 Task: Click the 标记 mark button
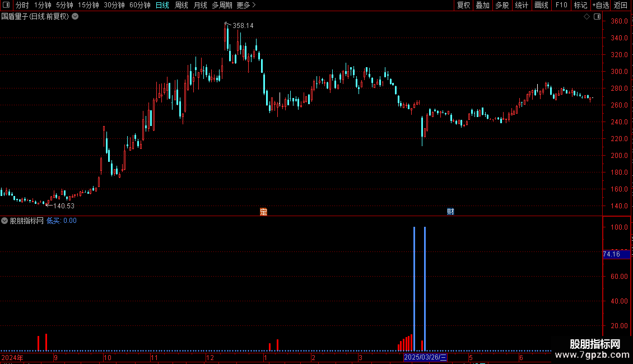[x=580, y=5]
